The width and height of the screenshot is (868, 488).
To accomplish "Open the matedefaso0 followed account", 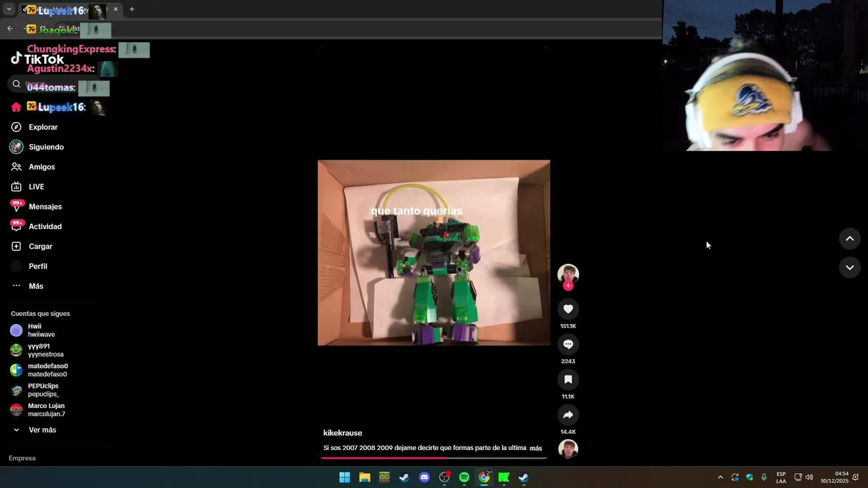I will coord(41,370).
